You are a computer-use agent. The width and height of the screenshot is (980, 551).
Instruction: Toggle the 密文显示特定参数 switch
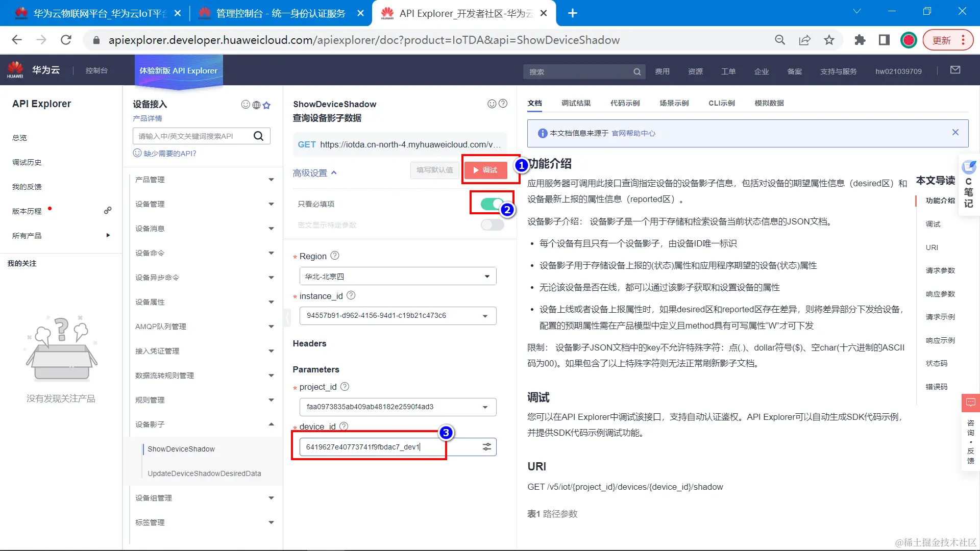(x=492, y=225)
